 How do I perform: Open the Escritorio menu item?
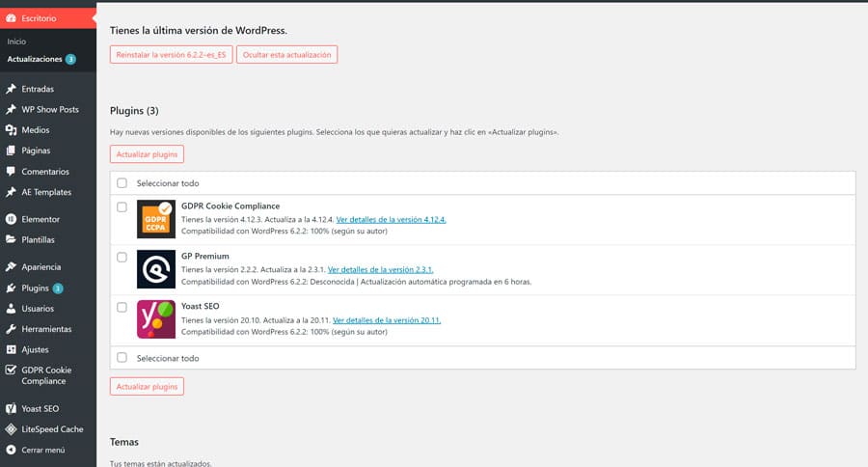48,18
